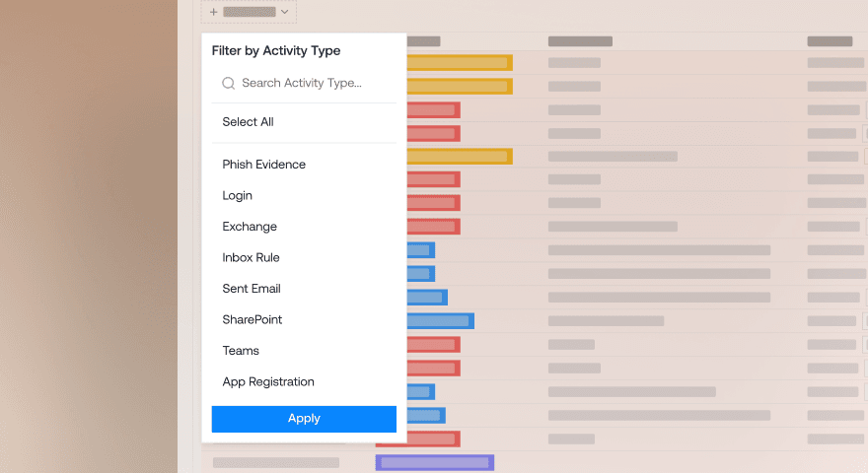Click the search magnifier icon
This screenshot has height=473, width=868.
click(228, 83)
